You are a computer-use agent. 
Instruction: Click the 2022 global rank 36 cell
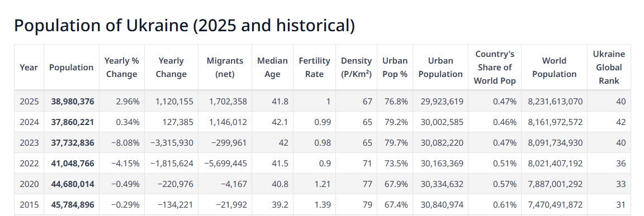click(x=609, y=163)
